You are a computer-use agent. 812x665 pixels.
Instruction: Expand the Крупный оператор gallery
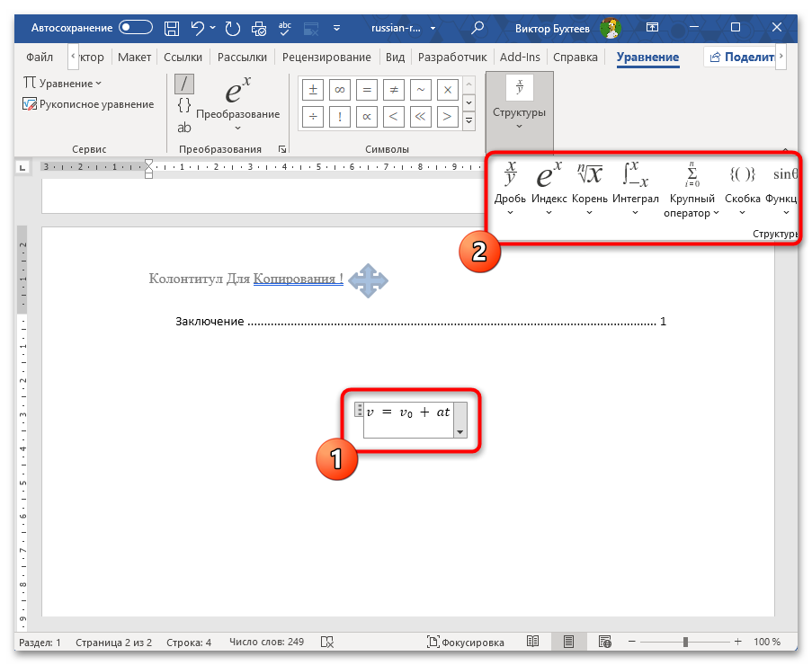pos(692,190)
